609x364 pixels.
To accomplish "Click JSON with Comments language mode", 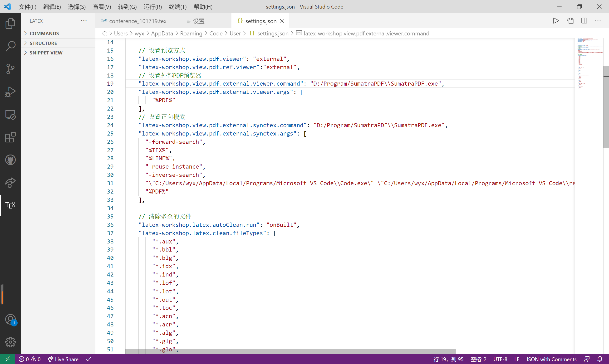I will 551,359.
